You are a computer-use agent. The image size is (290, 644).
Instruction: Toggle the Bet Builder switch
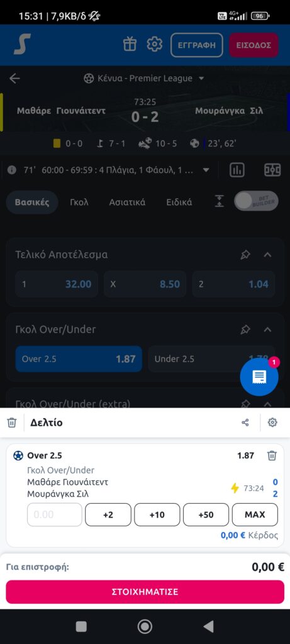point(256,201)
